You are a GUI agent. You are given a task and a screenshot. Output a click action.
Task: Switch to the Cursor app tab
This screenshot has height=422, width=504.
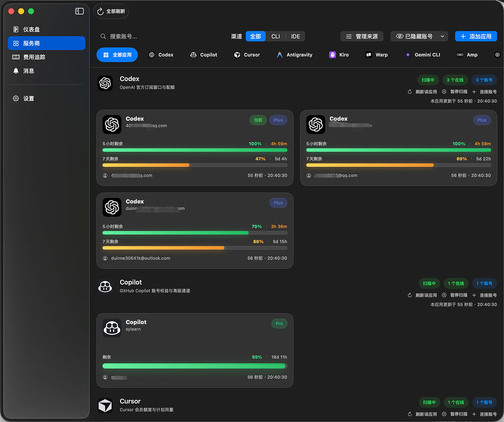coord(247,55)
